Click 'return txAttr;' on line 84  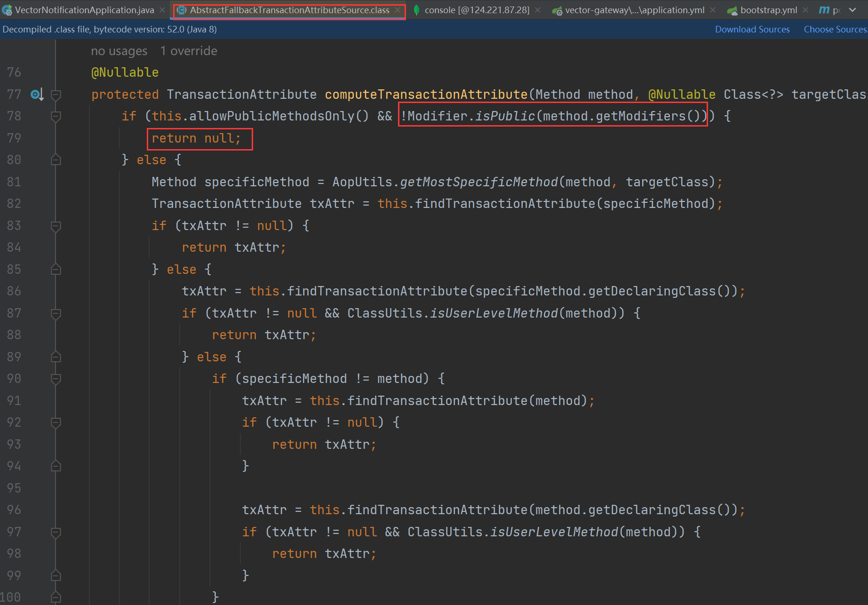coord(234,247)
